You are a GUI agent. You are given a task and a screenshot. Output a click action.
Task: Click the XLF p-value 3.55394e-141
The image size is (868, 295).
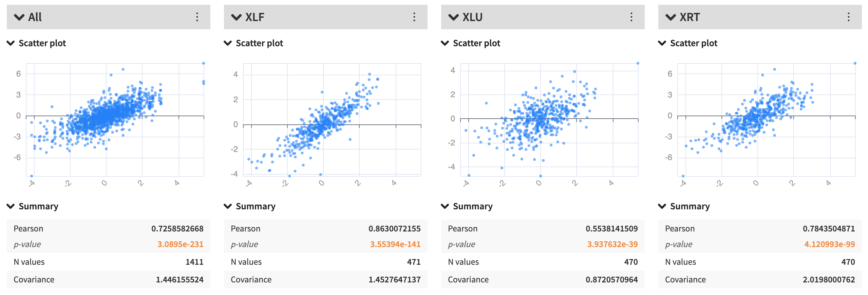(395, 244)
